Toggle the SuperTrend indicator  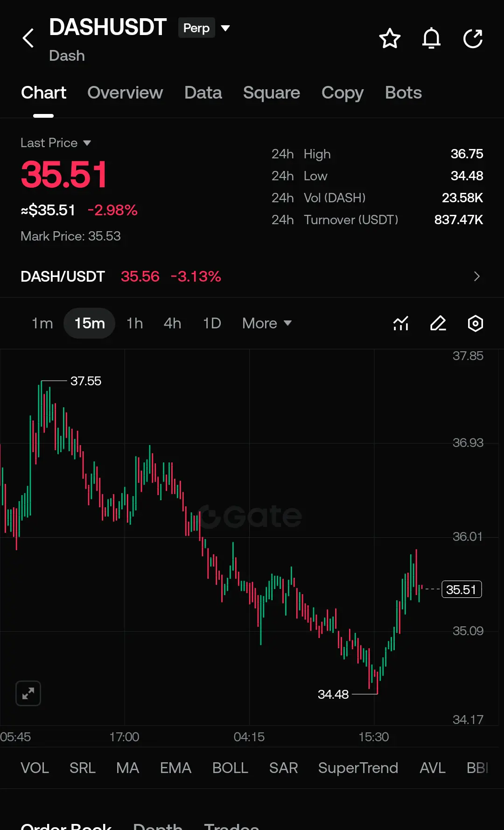[x=358, y=768]
